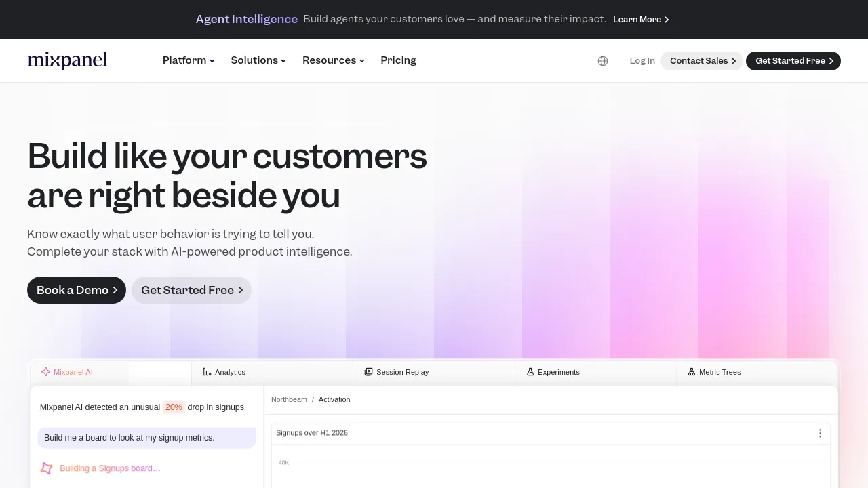Click the 'Build me a board' prompt message
The height and width of the screenshot is (488, 868).
pyautogui.click(x=147, y=438)
